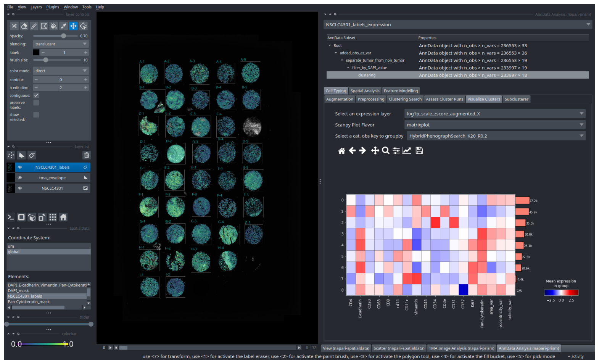Viewport: 599px width, 364px height.
Task: Open matplotlib configure subplots sliders icon
Action: (396, 151)
